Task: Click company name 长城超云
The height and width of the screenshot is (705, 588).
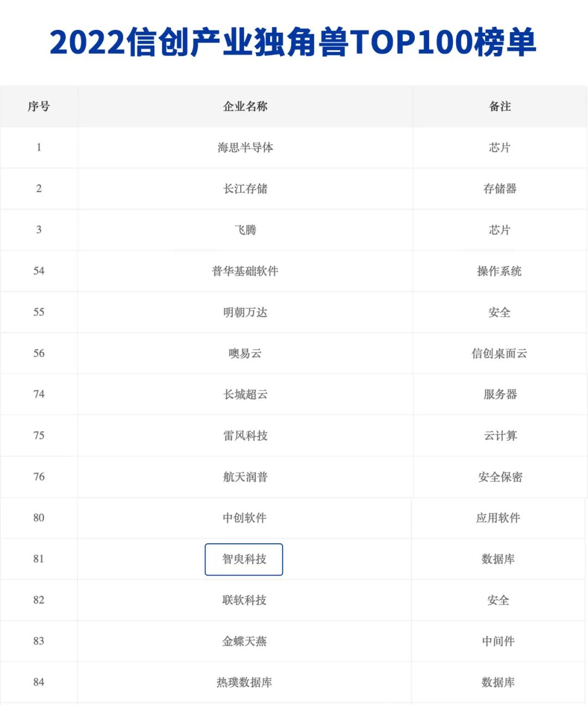Action: coord(245,395)
